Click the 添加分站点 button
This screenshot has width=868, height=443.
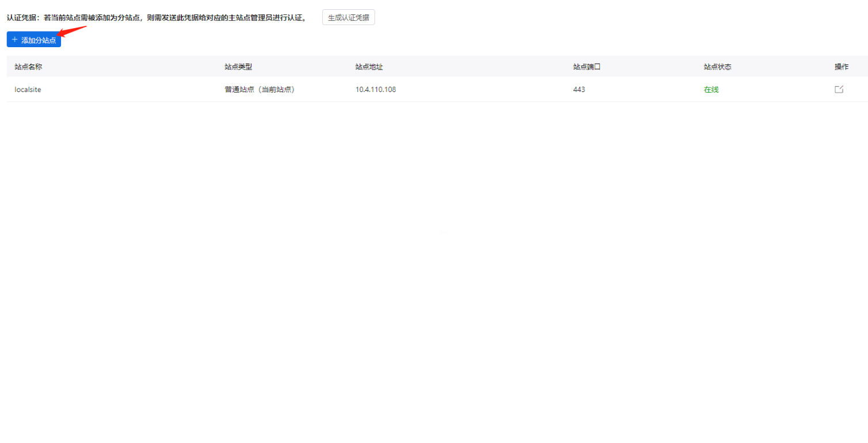click(x=34, y=40)
